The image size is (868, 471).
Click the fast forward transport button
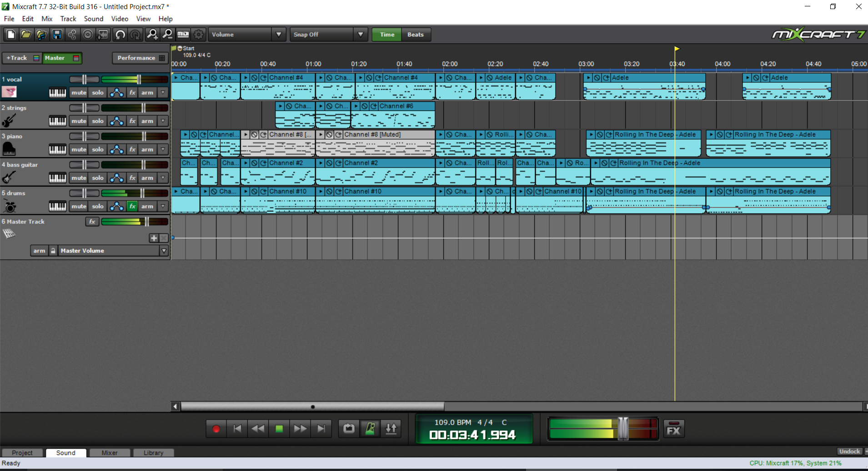point(300,429)
